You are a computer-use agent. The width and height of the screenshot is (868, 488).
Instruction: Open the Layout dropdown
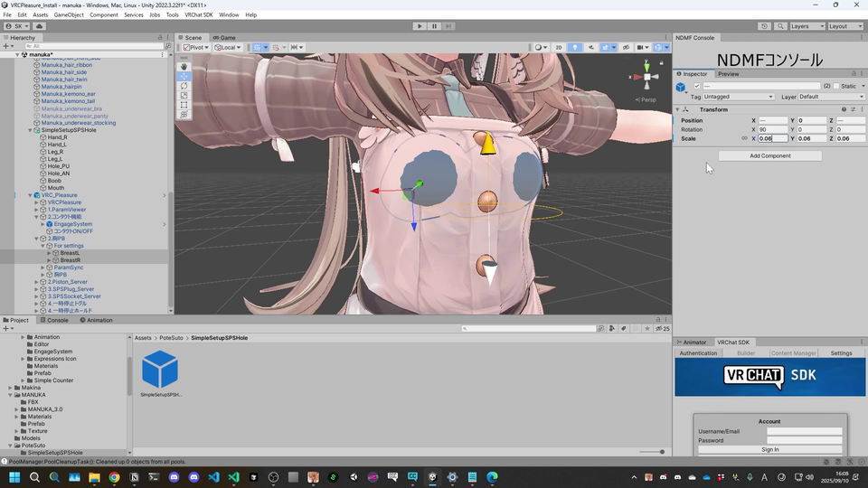click(x=845, y=26)
